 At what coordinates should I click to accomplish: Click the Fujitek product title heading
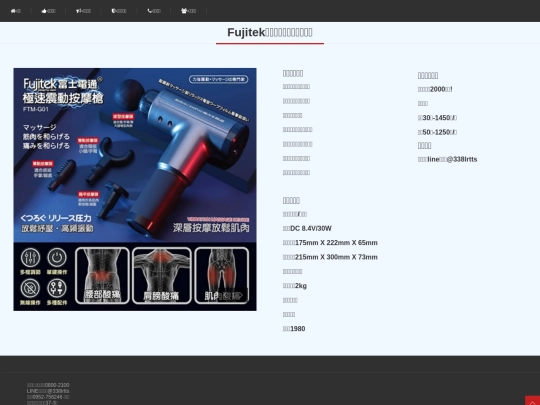click(270, 32)
